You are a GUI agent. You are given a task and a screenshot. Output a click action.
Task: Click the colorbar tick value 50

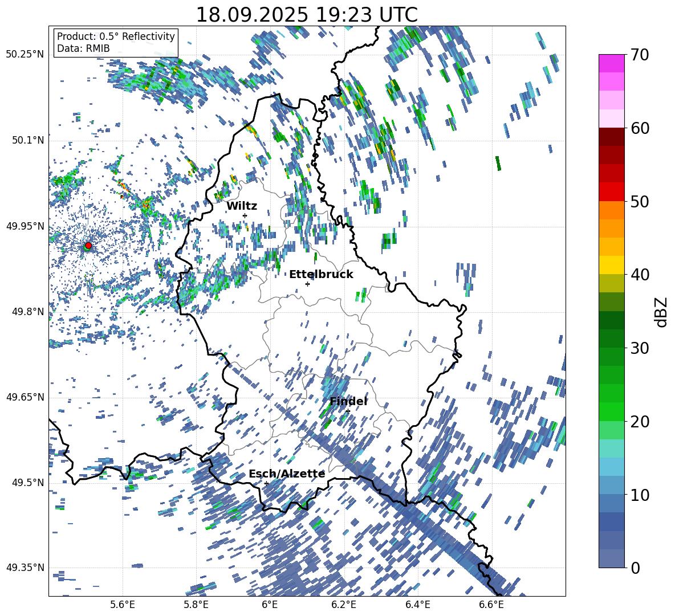[x=640, y=201]
